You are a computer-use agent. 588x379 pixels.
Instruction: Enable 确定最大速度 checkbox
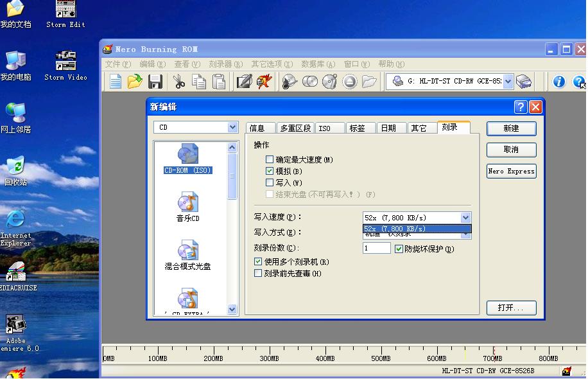(x=269, y=159)
